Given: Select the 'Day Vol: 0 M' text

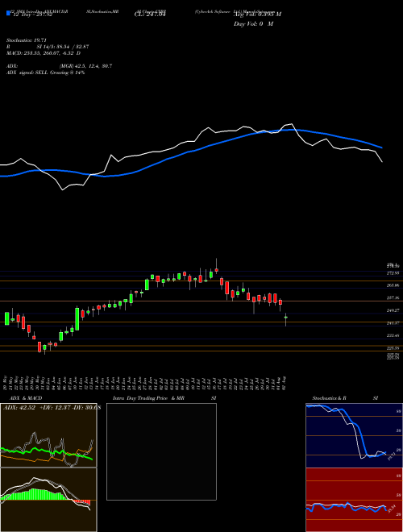Looking at the screenshot, I should [253, 24].
